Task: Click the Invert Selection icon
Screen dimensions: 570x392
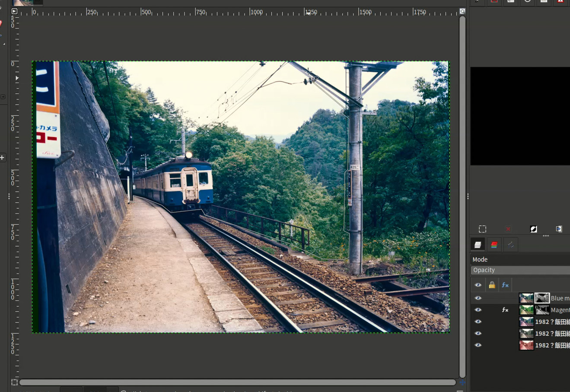Action: pos(534,229)
